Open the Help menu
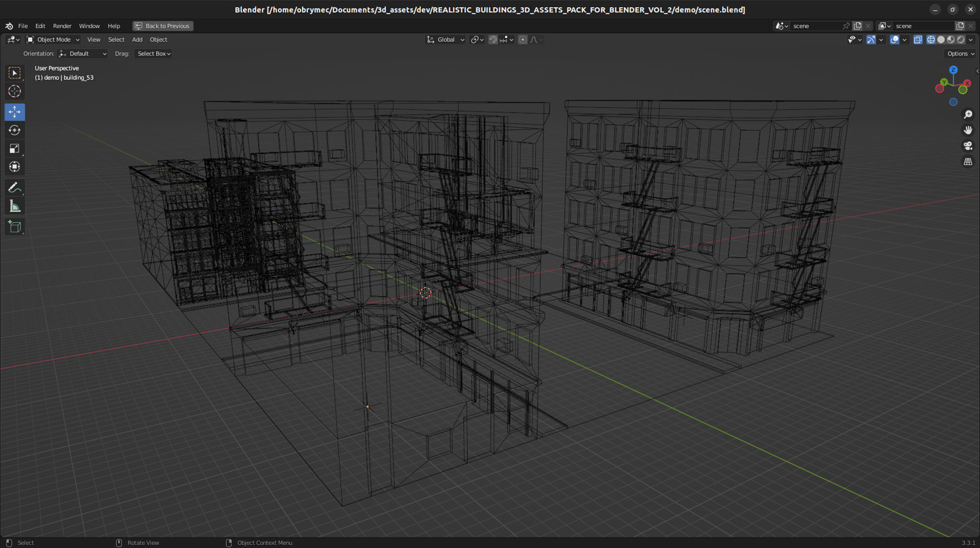The image size is (980, 548). pos(114,26)
